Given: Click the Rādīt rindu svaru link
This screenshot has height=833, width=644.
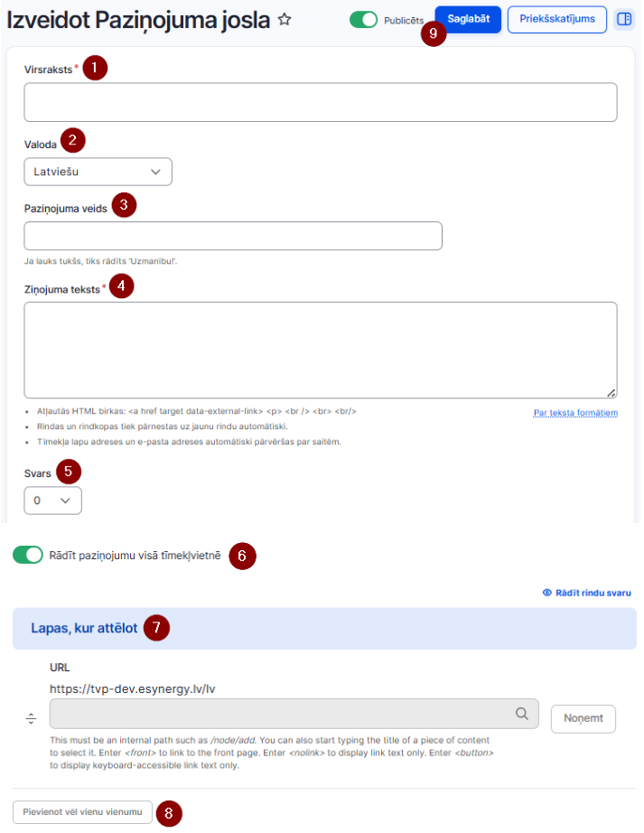Looking at the screenshot, I should pyautogui.click(x=593, y=593).
